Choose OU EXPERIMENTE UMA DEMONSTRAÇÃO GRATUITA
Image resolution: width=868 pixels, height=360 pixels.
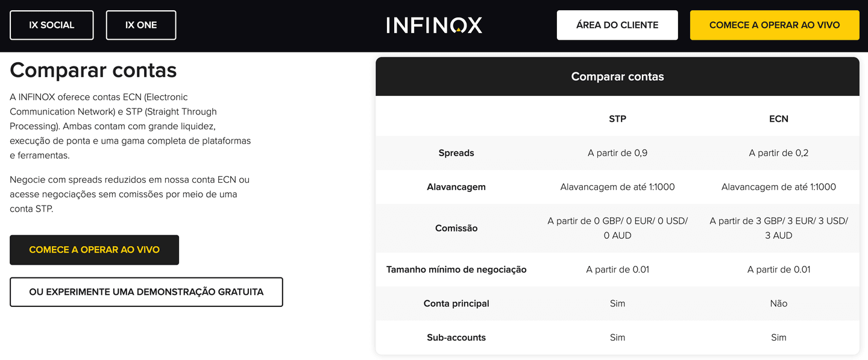click(x=146, y=291)
